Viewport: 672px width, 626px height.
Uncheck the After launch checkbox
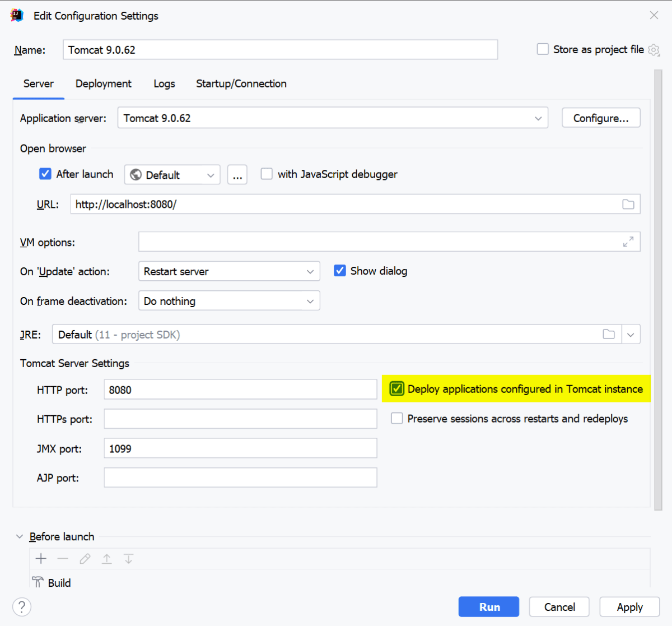[x=45, y=174]
